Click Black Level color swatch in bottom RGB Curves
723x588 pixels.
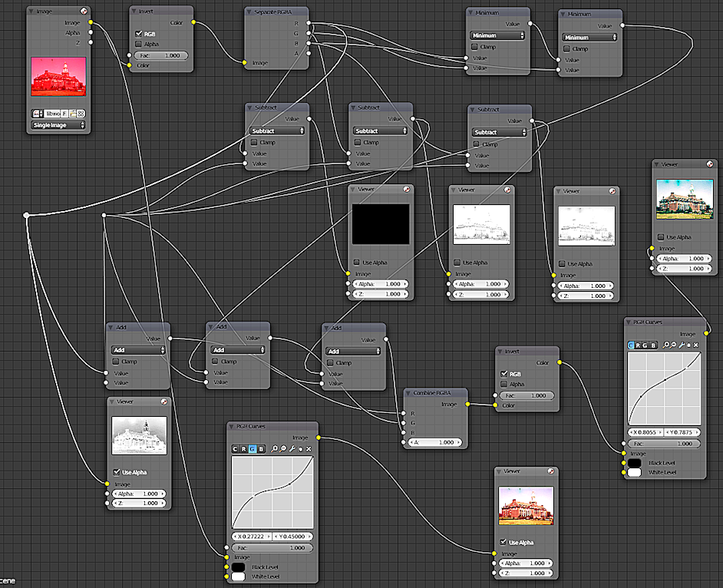[238, 567]
